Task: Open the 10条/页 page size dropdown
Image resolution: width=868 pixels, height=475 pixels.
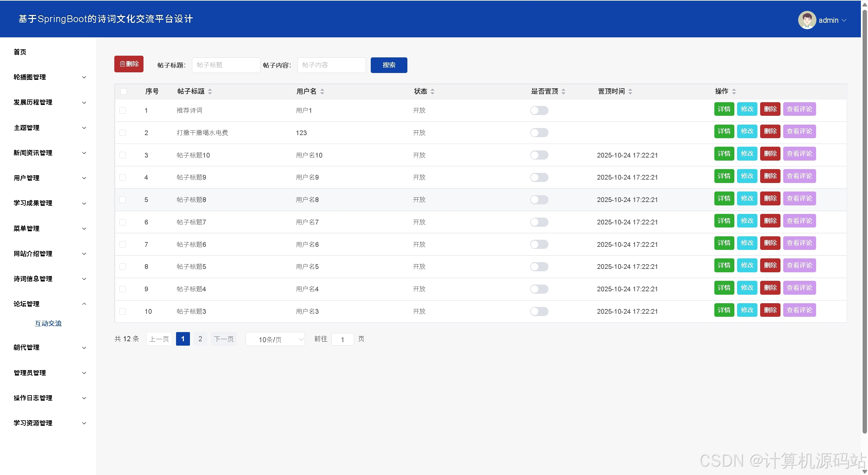Action: (275, 339)
